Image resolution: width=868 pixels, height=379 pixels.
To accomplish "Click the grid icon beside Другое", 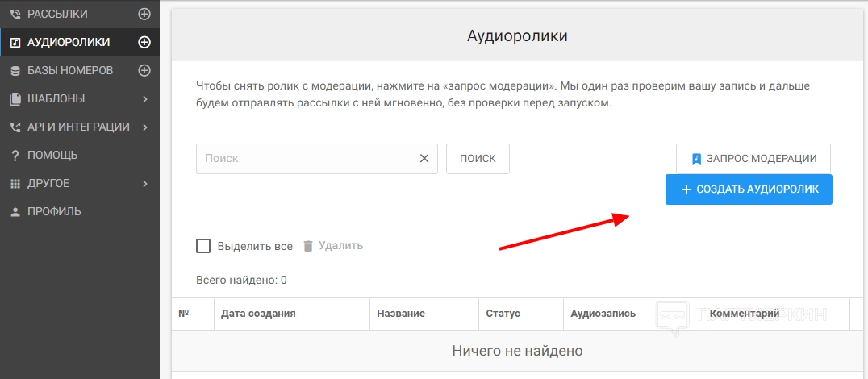I will tap(15, 184).
